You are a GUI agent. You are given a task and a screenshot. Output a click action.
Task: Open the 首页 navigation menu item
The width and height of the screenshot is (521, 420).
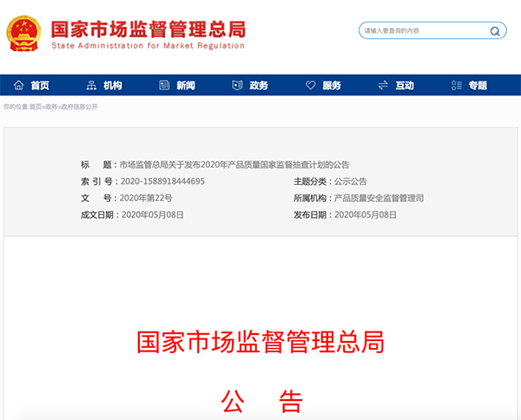point(40,86)
